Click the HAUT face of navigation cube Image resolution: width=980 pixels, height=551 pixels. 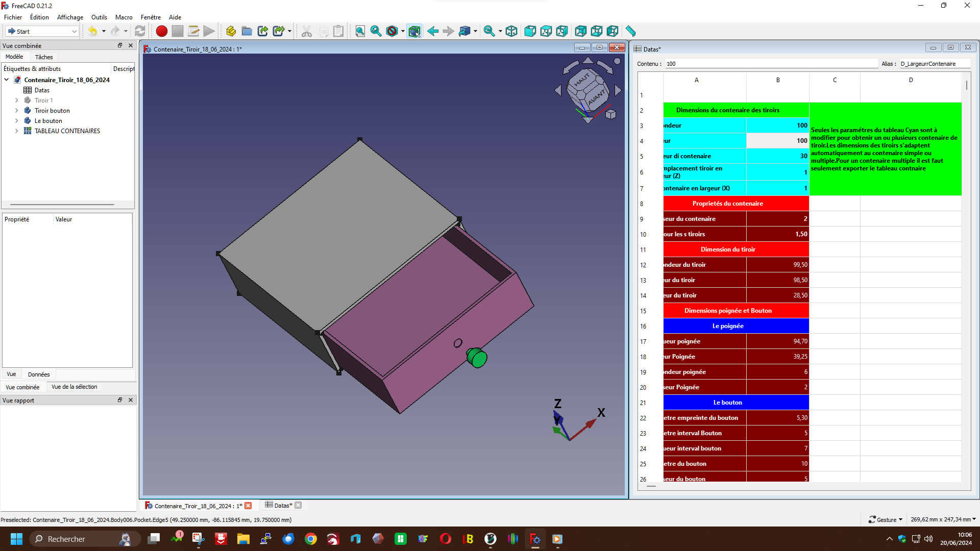click(x=581, y=80)
